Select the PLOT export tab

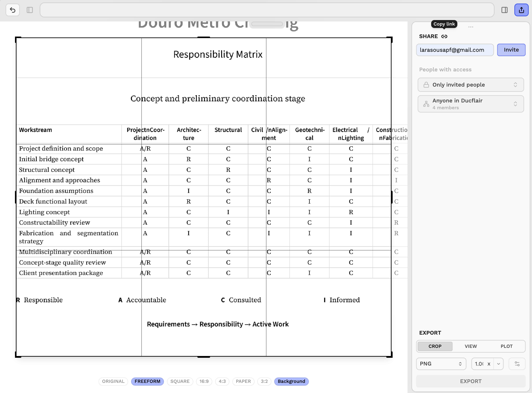tap(506, 346)
